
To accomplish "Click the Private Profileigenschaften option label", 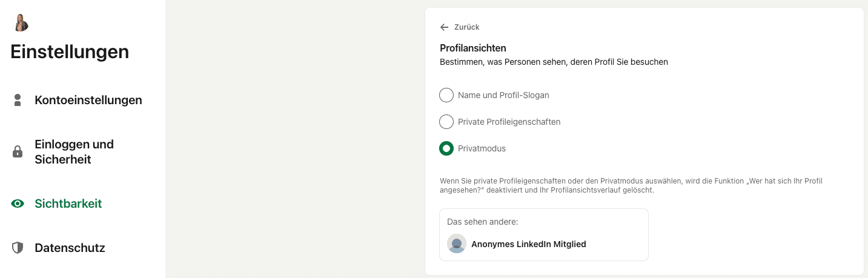I will (x=509, y=122).
